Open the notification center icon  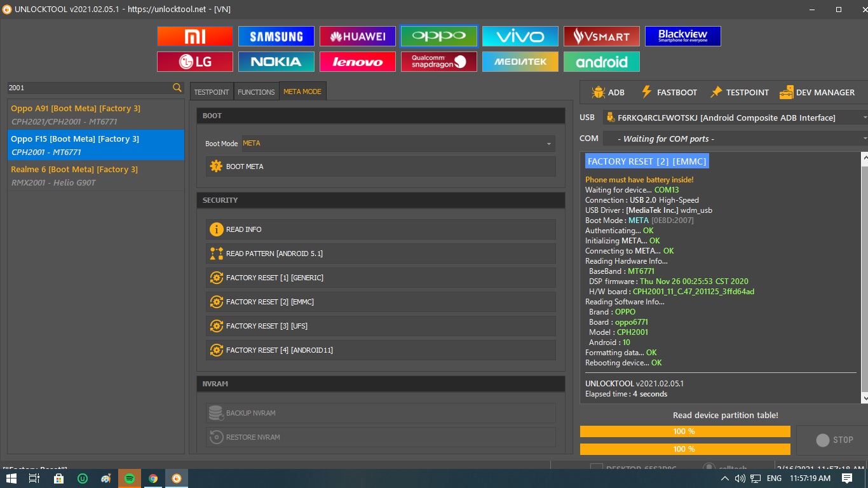tap(847, 478)
